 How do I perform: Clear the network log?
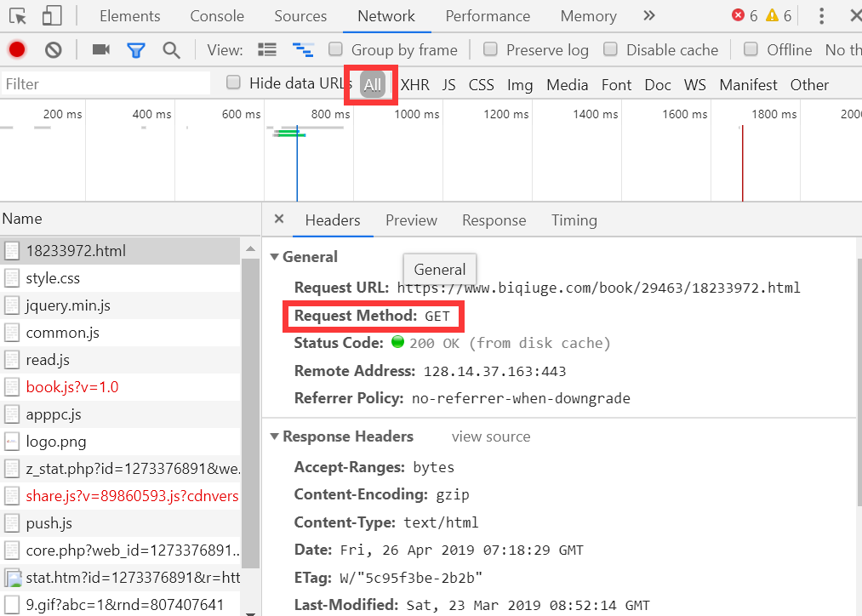coord(54,50)
